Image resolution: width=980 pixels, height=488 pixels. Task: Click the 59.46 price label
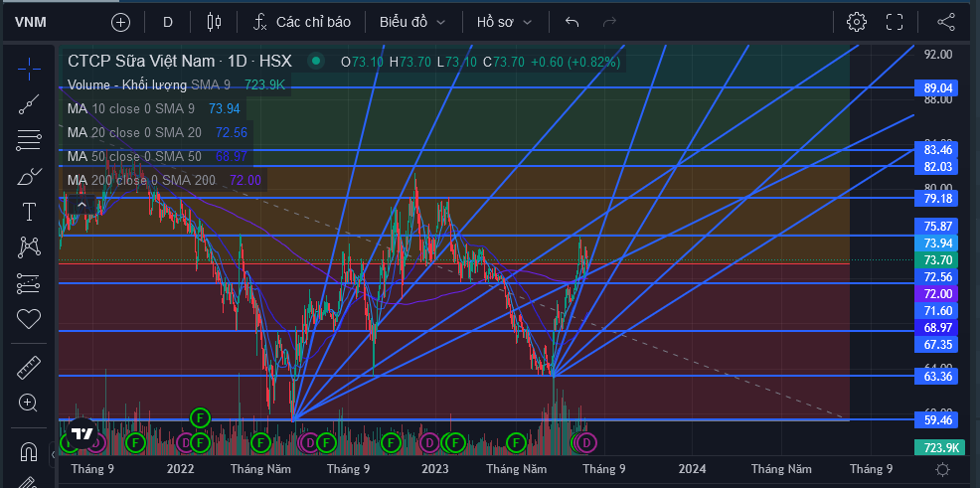pyautogui.click(x=936, y=419)
